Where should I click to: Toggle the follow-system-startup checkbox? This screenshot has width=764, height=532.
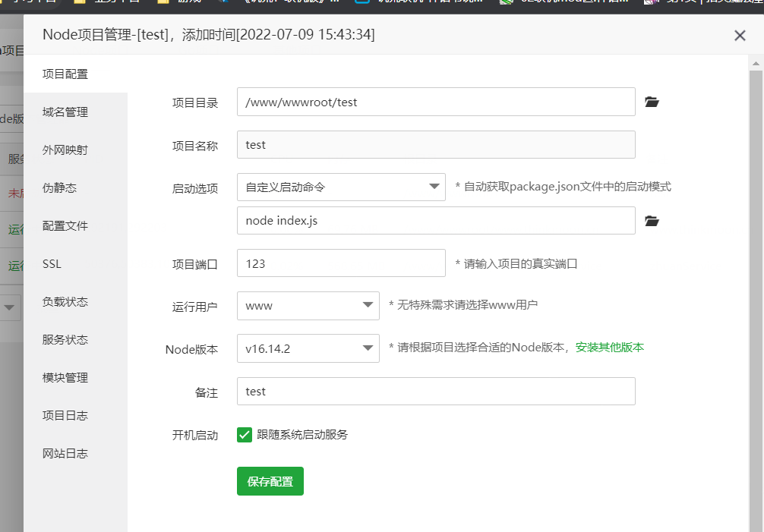coord(245,435)
